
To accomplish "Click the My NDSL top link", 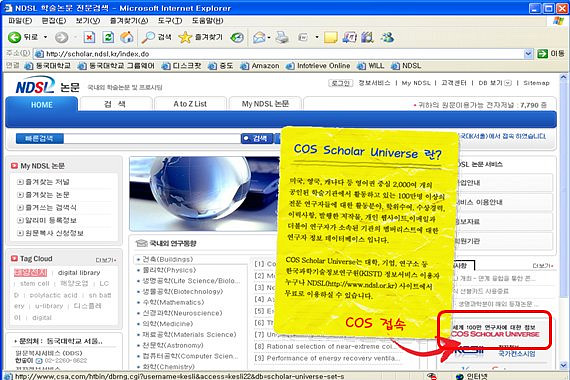I will (x=416, y=83).
